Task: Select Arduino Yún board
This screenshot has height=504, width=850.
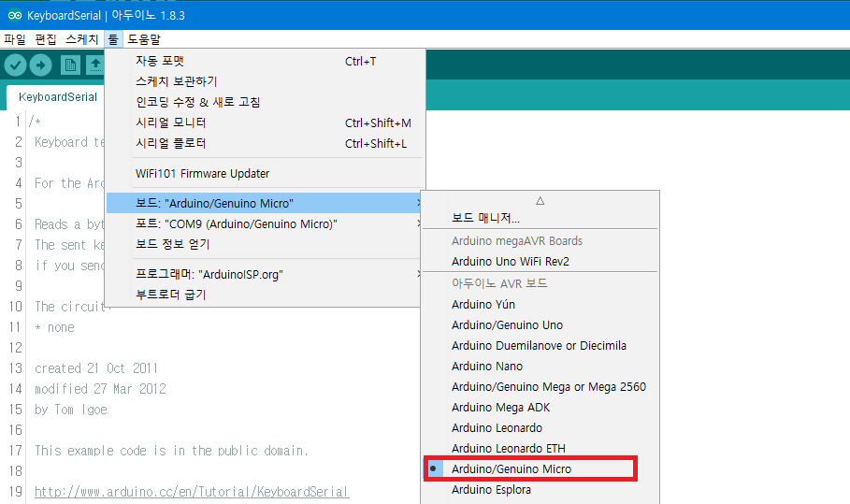Action: pyautogui.click(x=540, y=304)
